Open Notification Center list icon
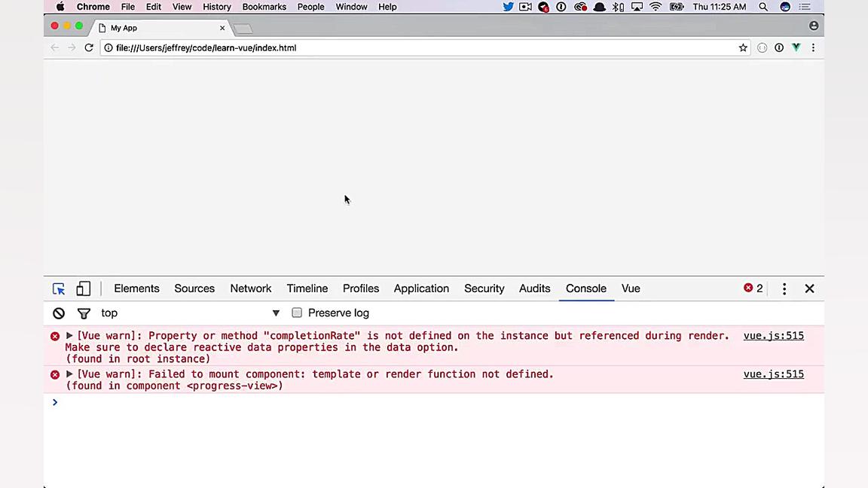868x488 pixels. click(x=805, y=8)
